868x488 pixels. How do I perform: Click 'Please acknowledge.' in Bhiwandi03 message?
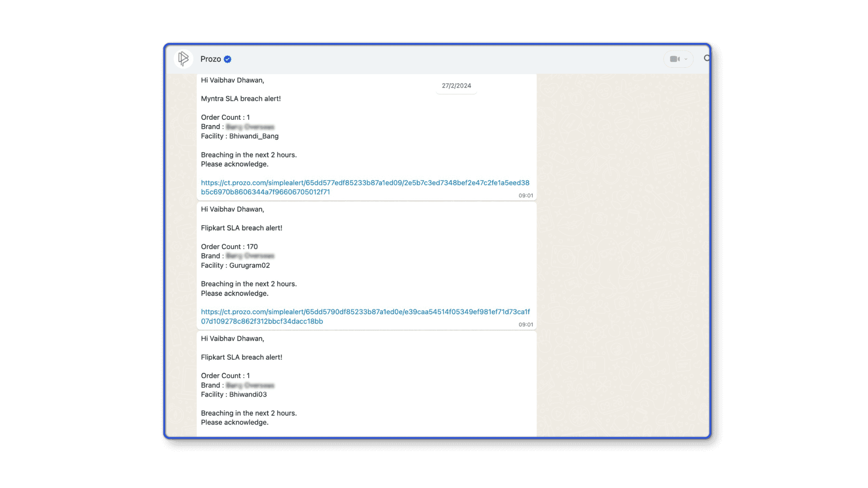click(235, 422)
